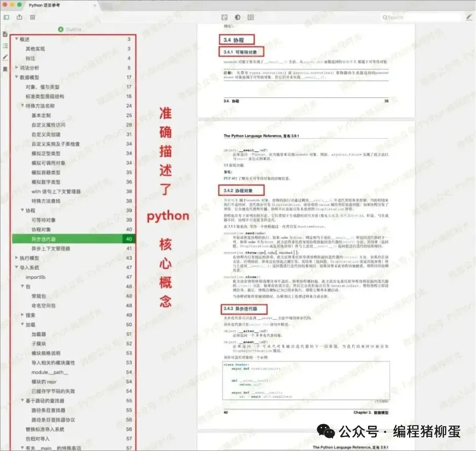Click the fit-page zoom icon
Viewport: 476px width, 451px height.
(225, 17)
